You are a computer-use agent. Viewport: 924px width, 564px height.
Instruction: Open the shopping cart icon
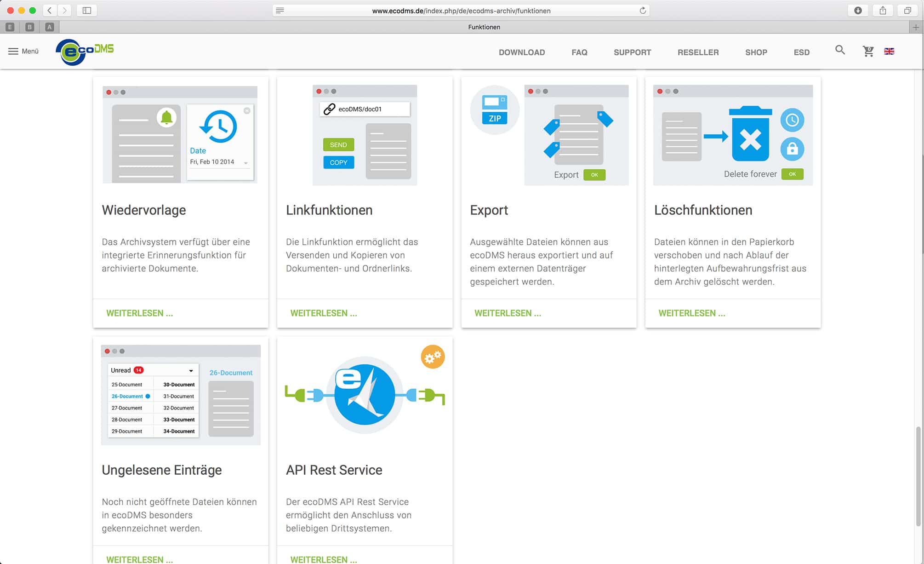[x=868, y=51]
